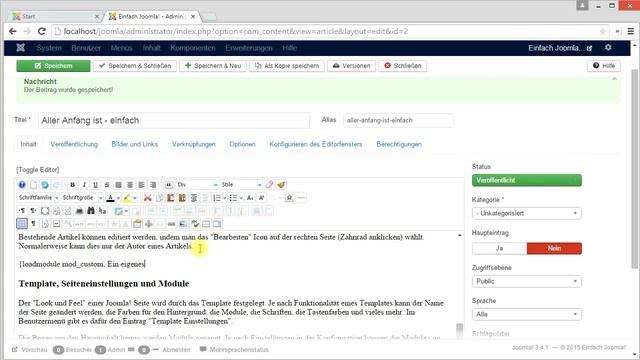
Task: Align text left in editor toolbar
Action: tap(142, 185)
